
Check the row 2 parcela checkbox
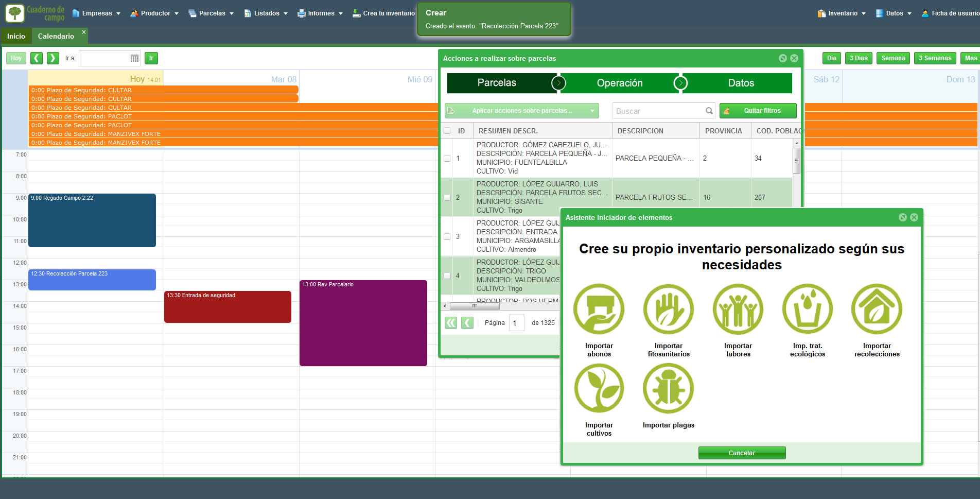447,197
